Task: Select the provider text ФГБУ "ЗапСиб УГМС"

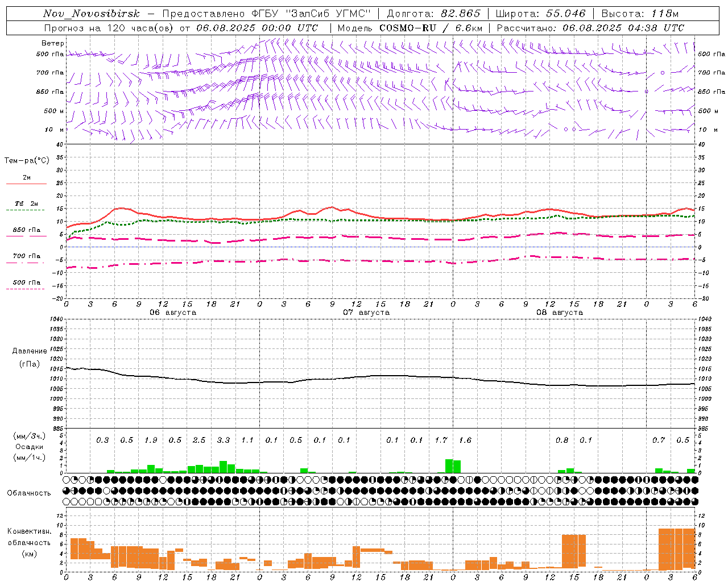Action: pos(311,14)
